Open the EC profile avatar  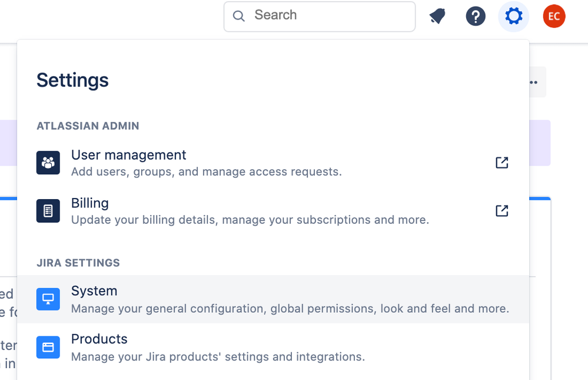point(554,16)
